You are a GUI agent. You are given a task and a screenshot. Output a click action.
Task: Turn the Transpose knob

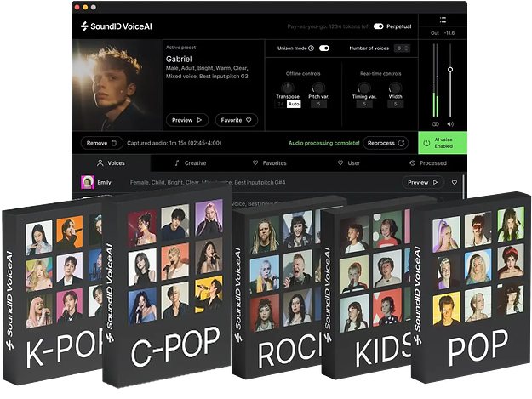click(288, 88)
